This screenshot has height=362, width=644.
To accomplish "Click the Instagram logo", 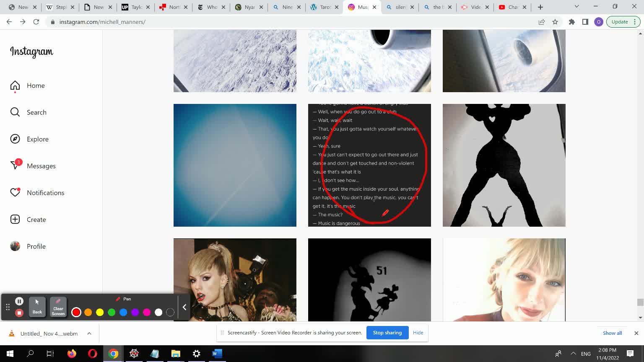I will tap(31, 52).
